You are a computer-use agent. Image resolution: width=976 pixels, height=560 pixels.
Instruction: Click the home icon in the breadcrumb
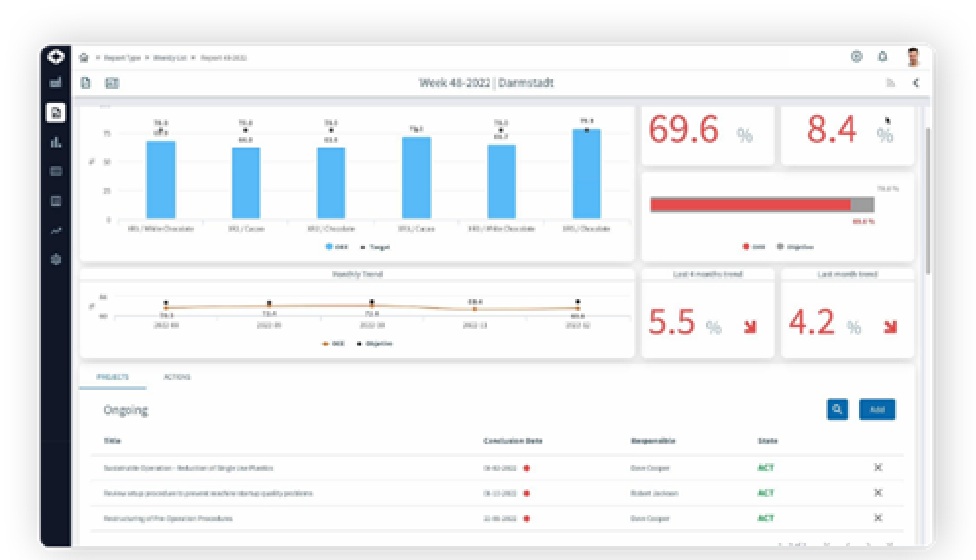[x=84, y=58]
